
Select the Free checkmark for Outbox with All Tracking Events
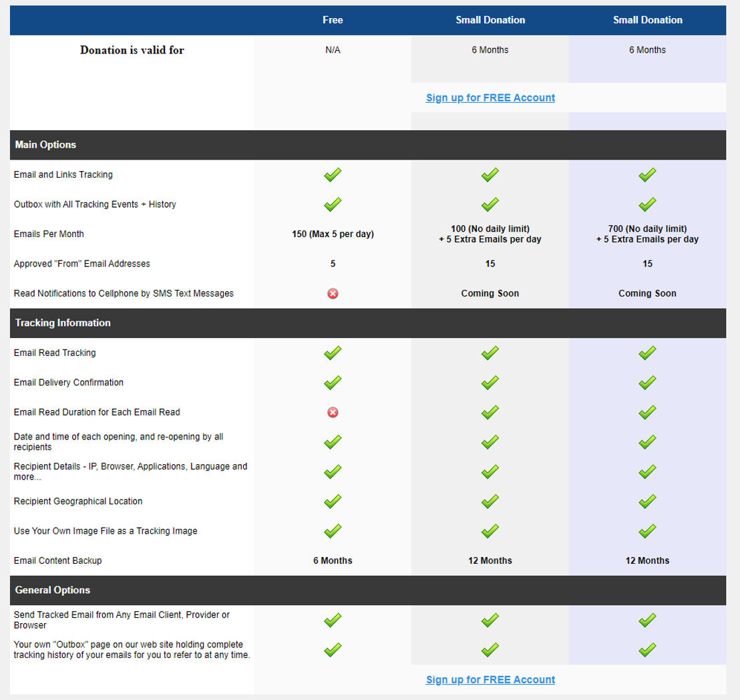coord(333,204)
